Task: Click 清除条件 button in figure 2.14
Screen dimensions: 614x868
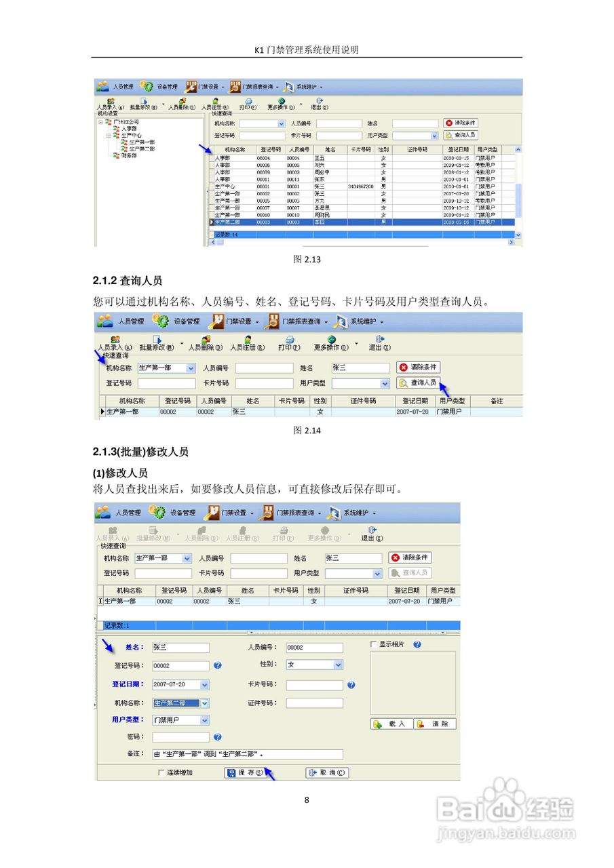Action: [419, 368]
